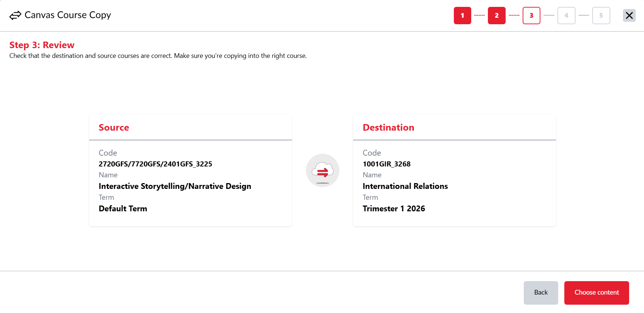Click destination name International Relations
644x313 pixels.
pyautogui.click(x=405, y=186)
